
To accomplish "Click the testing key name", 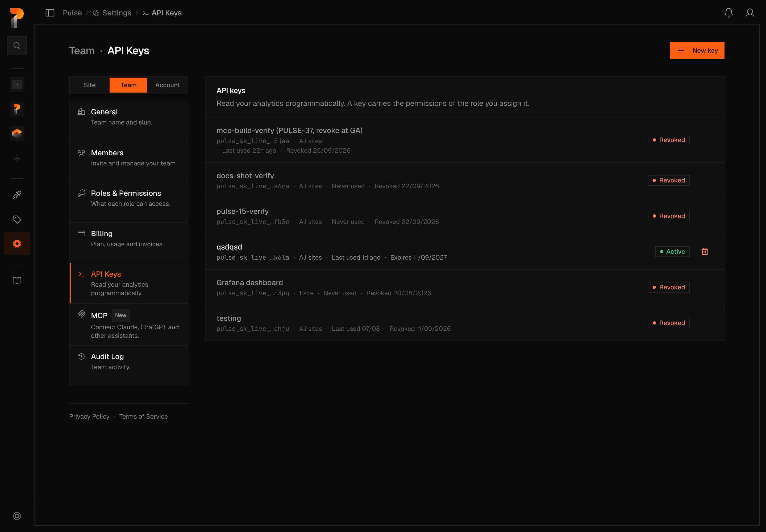I will tap(229, 318).
